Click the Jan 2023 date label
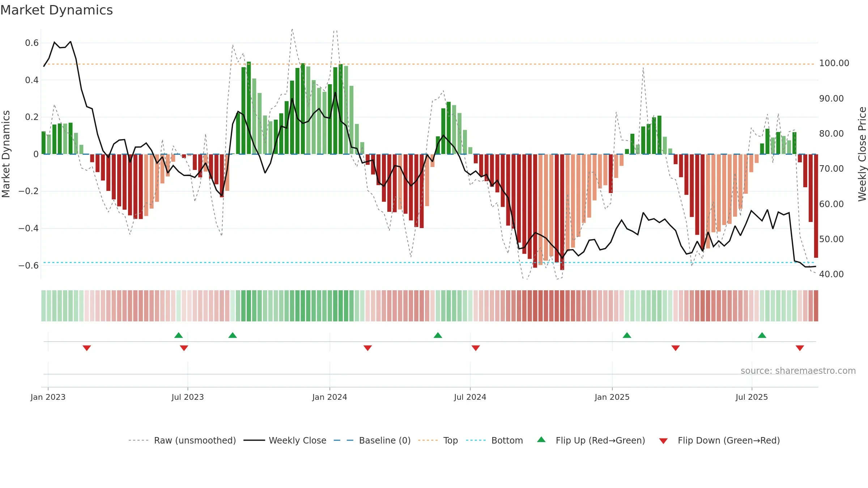 click(48, 397)
